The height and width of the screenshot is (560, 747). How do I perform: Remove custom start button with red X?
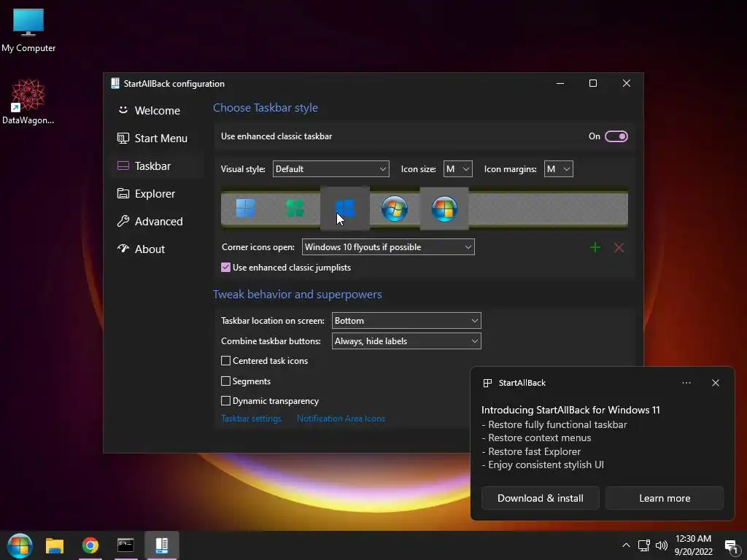[619, 248]
